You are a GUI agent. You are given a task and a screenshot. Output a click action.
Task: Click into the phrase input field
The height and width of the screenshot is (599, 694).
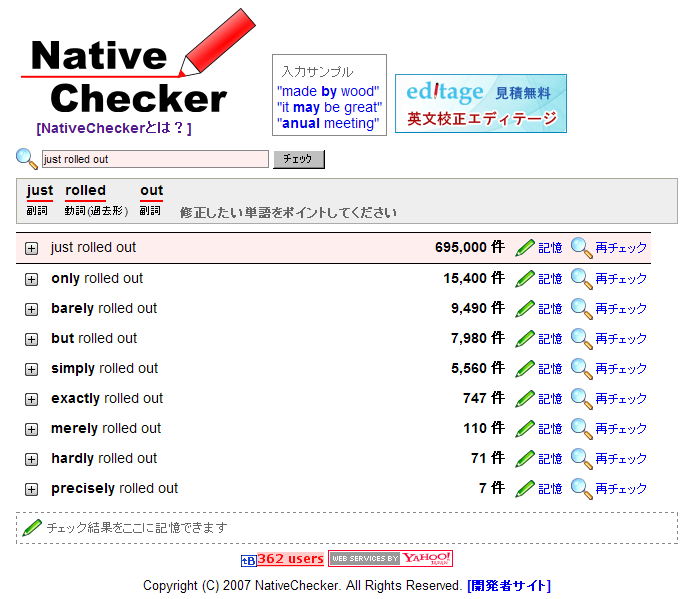tap(155, 159)
